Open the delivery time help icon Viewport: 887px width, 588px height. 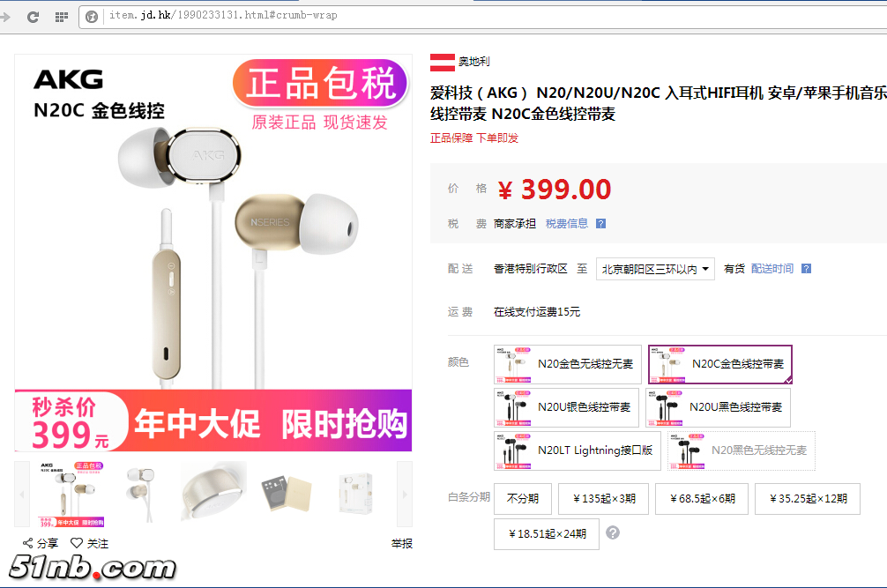pyautogui.click(x=806, y=269)
